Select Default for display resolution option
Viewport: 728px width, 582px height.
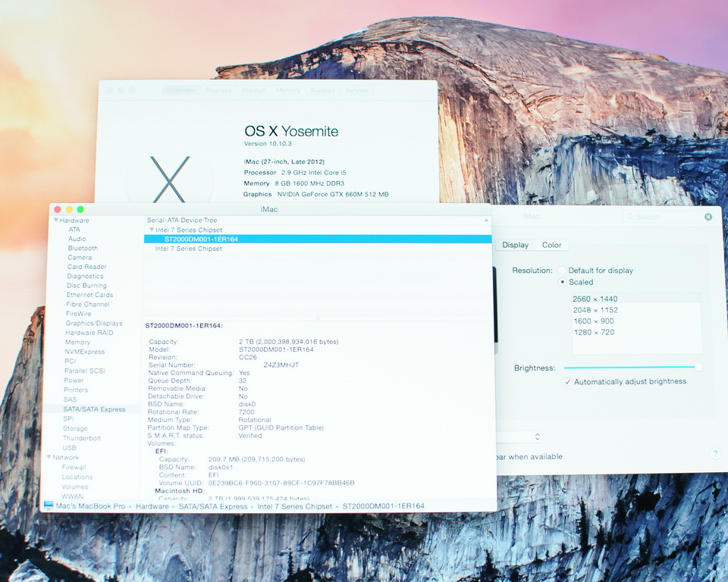[562, 270]
